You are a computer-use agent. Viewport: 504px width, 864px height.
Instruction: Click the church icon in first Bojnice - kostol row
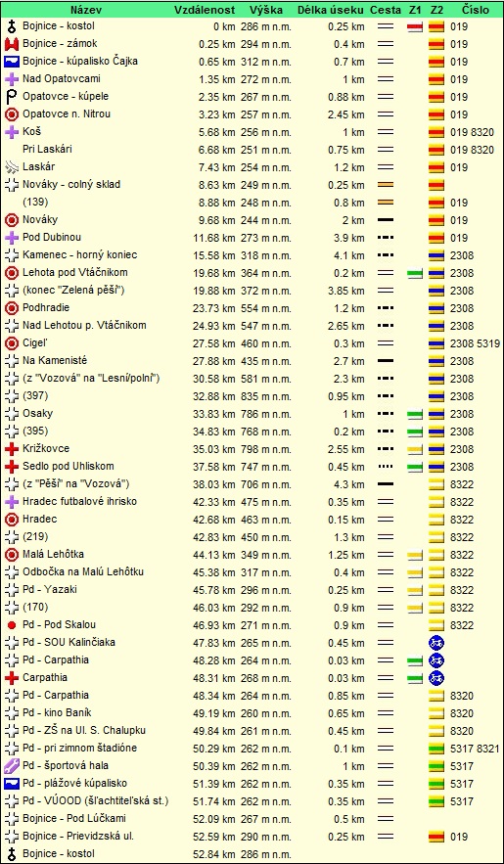coord(12,25)
